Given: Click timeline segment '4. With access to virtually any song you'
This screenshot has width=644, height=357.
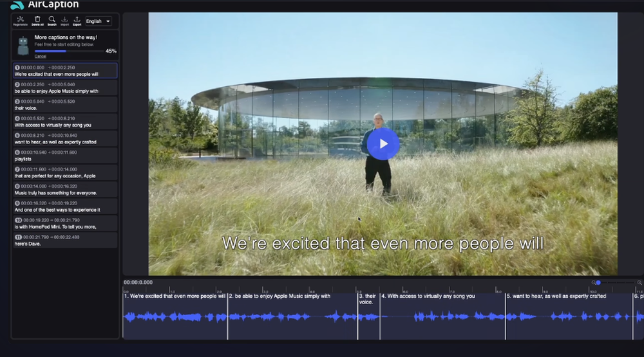Looking at the screenshot, I should click(443, 316).
